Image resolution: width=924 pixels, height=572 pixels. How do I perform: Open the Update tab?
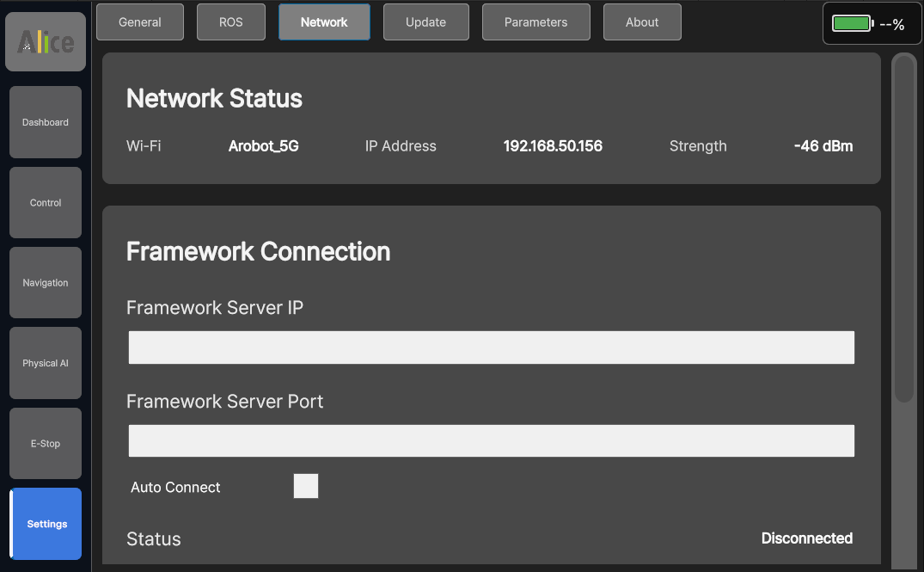click(x=426, y=22)
